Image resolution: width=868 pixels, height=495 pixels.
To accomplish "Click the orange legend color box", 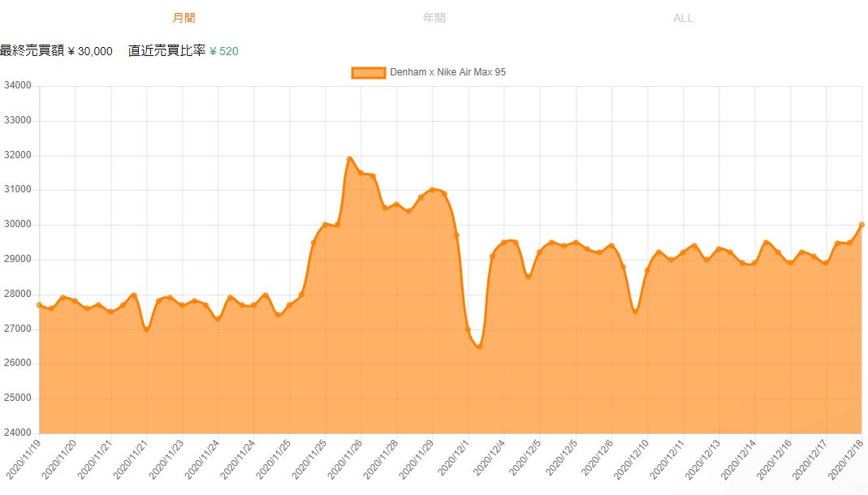I will pyautogui.click(x=368, y=72).
